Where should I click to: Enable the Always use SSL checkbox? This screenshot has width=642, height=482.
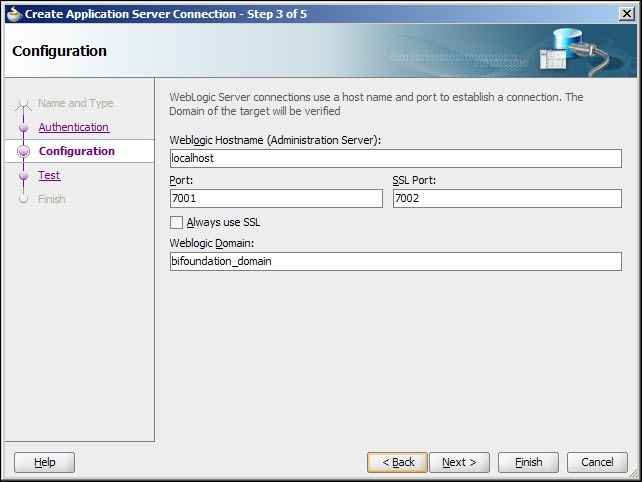[176, 222]
